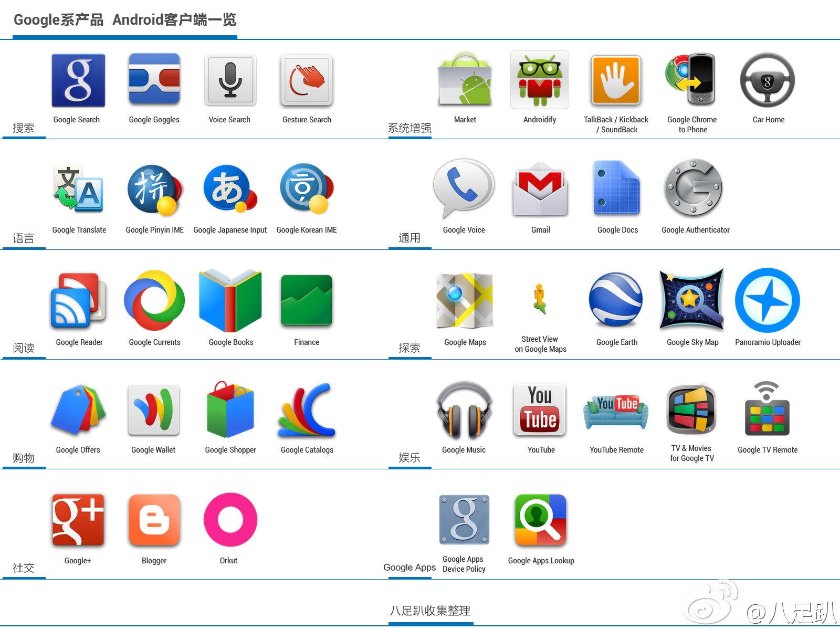Select the Voice Search microphone icon
840x630 pixels.
pos(230,80)
